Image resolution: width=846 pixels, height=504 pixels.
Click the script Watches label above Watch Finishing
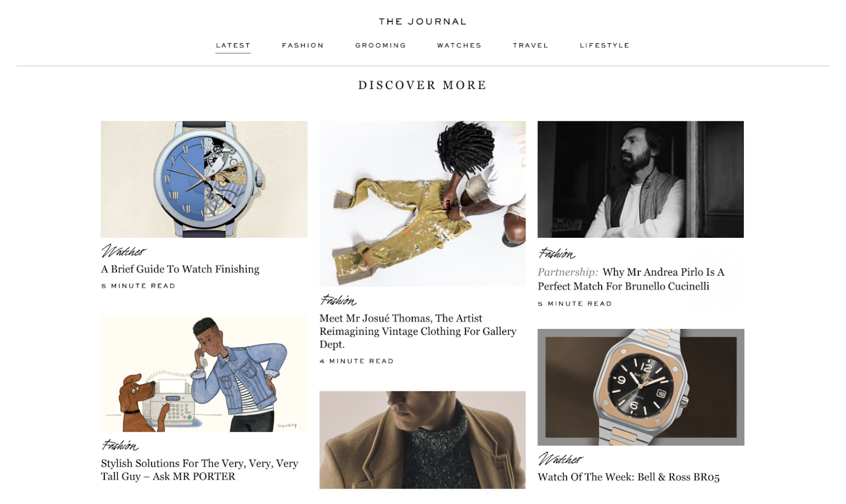click(x=124, y=251)
